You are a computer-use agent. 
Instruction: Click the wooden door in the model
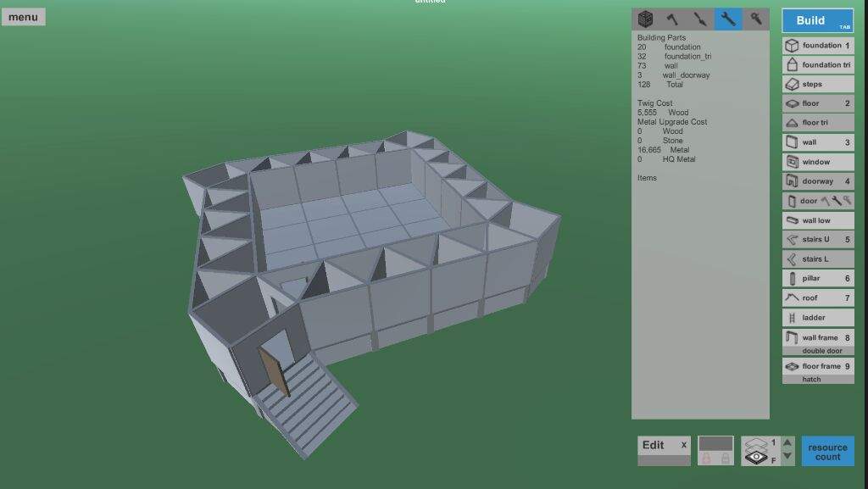[271, 371]
